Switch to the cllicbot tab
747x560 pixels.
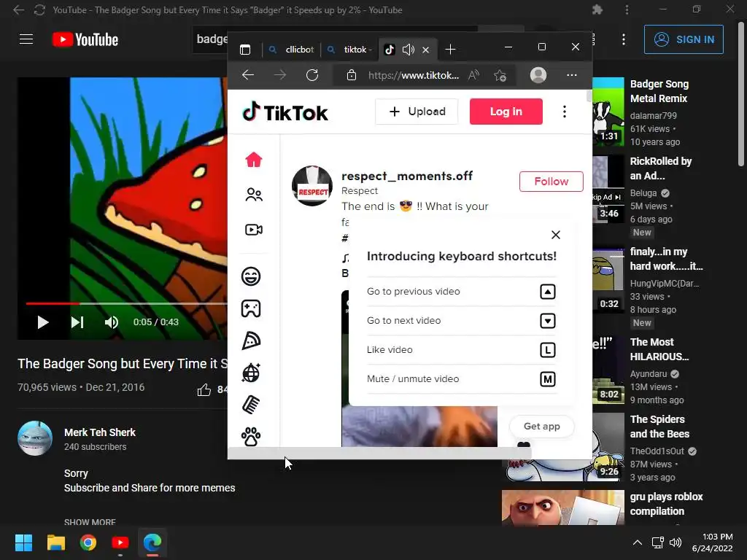tap(291, 50)
